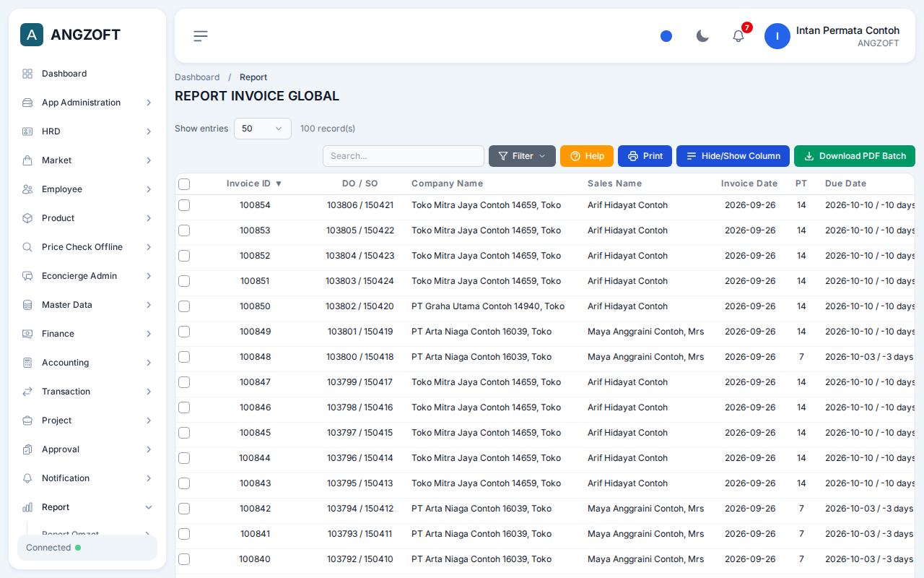Click the Hide/Show Column button

[733, 156]
